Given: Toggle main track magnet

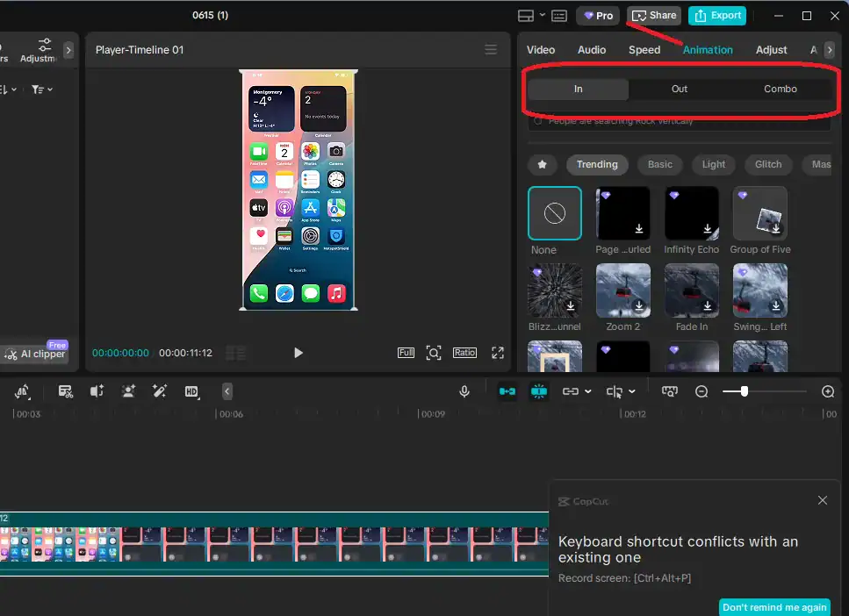Looking at the screenshot, I should coord(507,391).
